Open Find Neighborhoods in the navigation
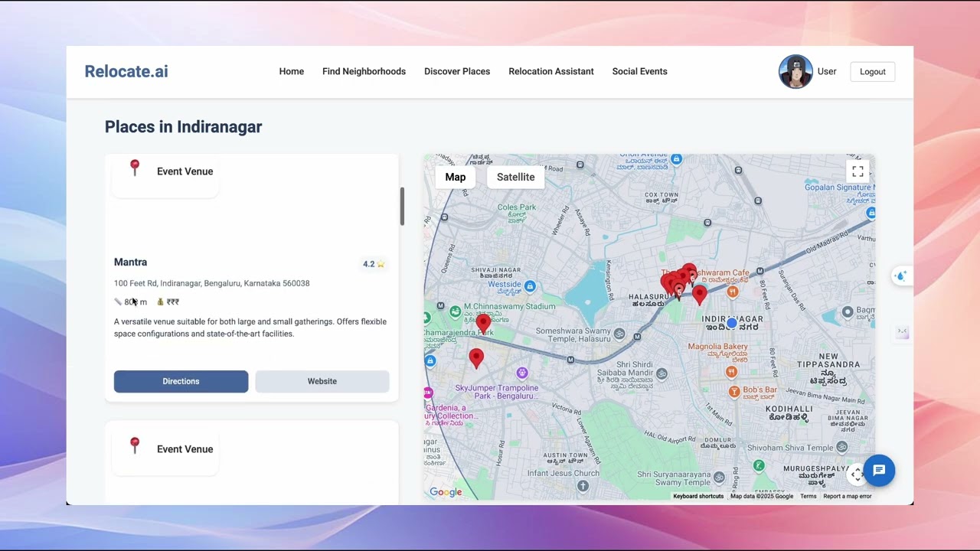This screenshot has height=551, width=980. (x=364, y=71)
